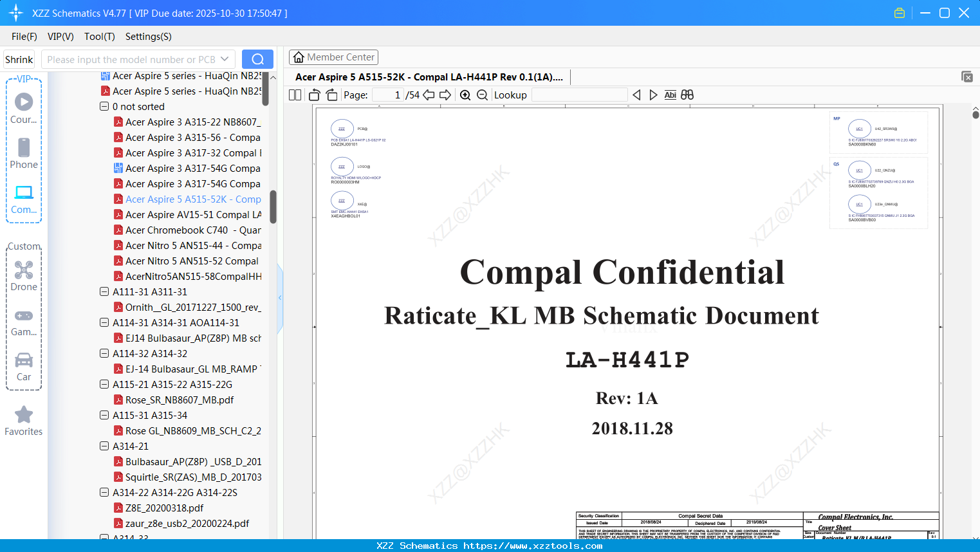Image resolution: width=980 pixels, height=552 pixels.
Task: Click the panel collapse handle
Action: tap(280, 298)
